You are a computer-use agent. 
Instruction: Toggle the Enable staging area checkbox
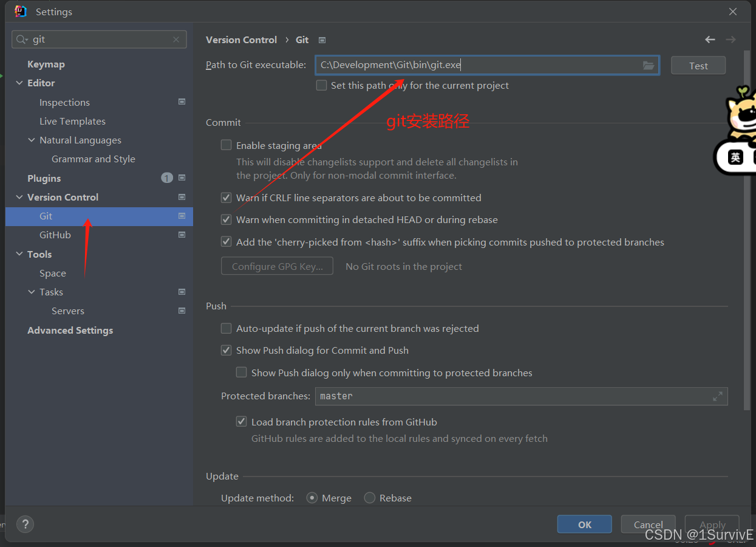click(226, 145)
